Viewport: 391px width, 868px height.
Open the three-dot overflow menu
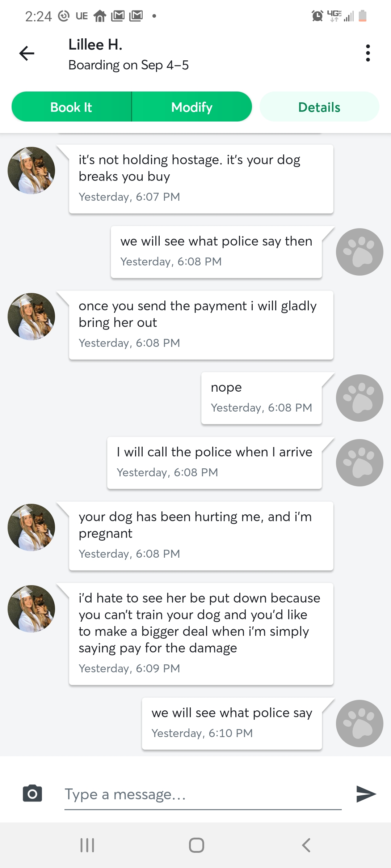click(368, 54)
